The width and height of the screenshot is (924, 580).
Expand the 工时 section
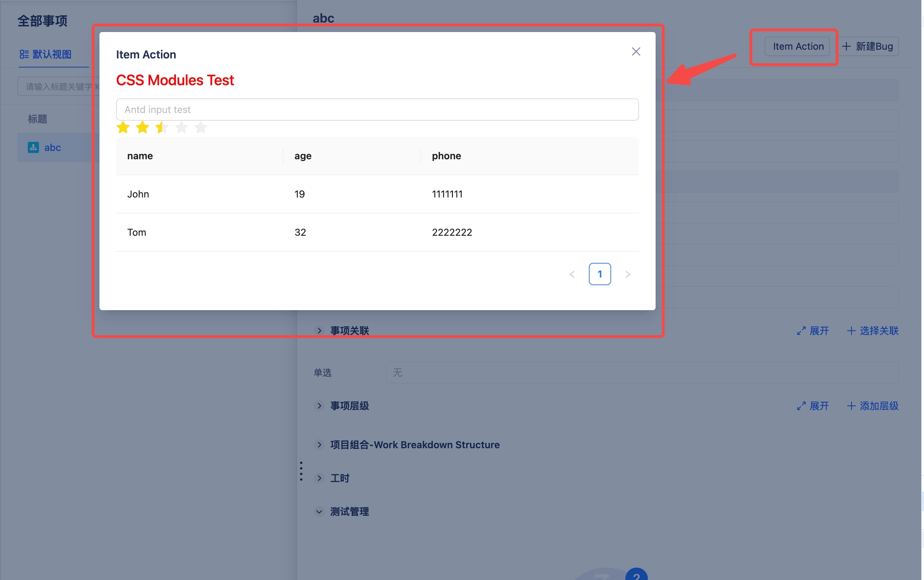pos(319,478)
